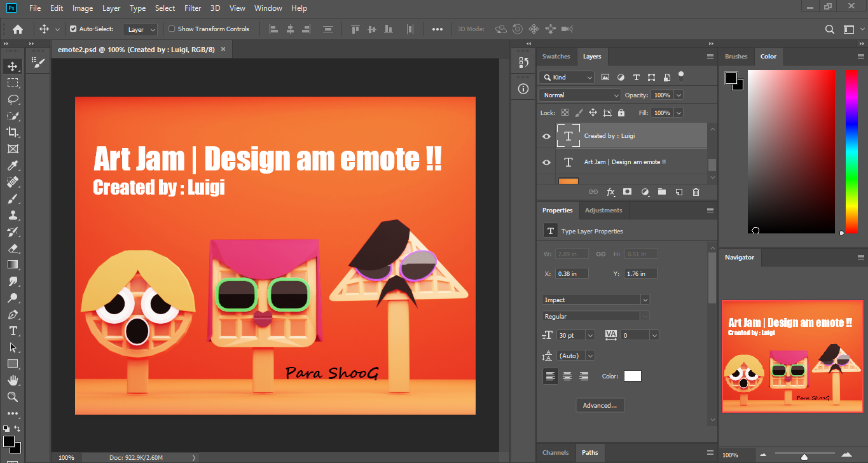868x463 pixels.
Task: Open the Impact font family dropdown
Action: pos(644,299)
